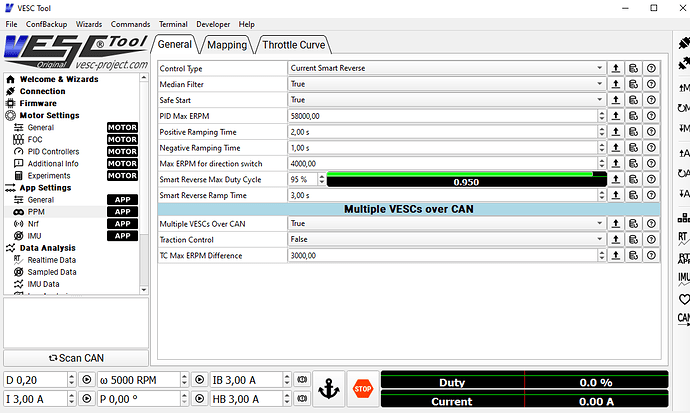Click the Scan CAN button
690x413 pixels.
[x=76, y=358]
